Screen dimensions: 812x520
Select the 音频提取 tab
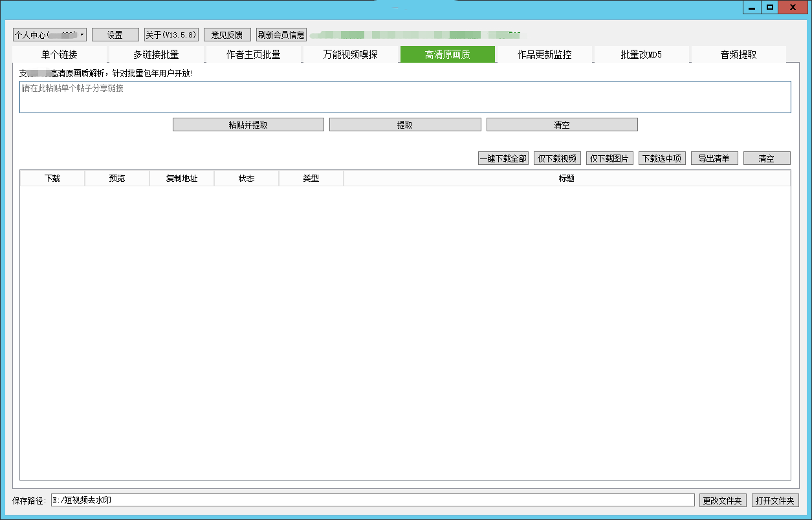click(738, 55)
